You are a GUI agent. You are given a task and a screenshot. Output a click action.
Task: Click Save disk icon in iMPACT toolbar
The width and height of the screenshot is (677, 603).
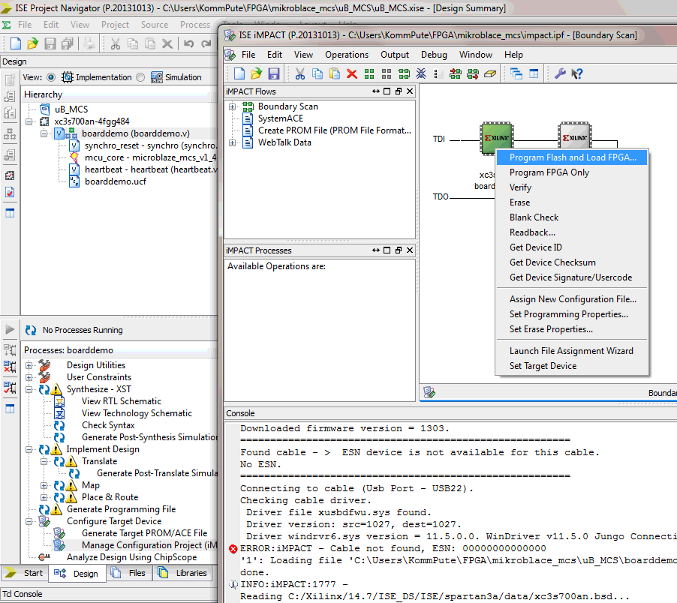pos(274,74)
